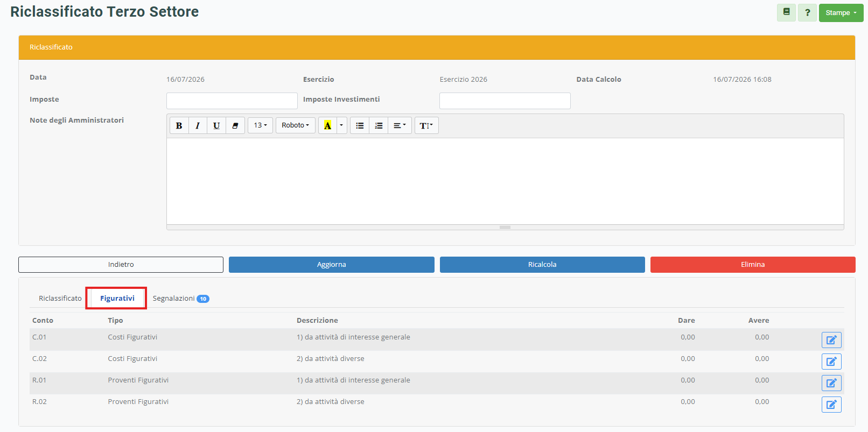
Task: Click 'Costi Figurativi' in row C.01
Action: click(132, 337)
